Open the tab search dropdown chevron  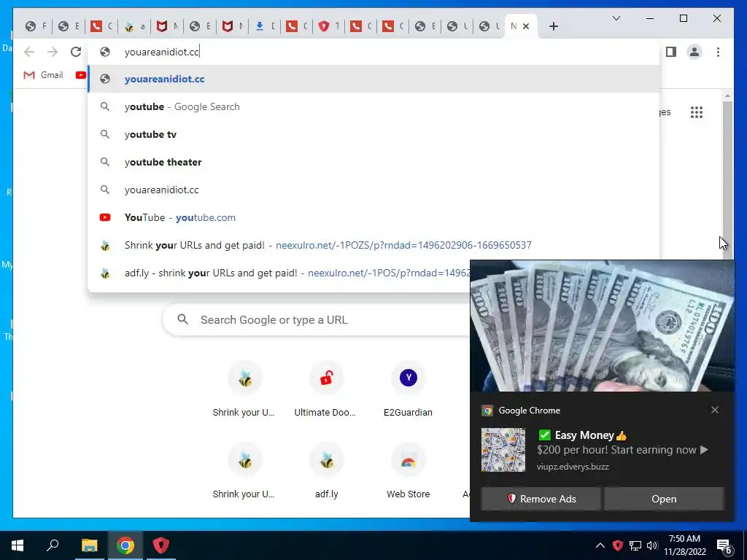(x=616, y=18)
